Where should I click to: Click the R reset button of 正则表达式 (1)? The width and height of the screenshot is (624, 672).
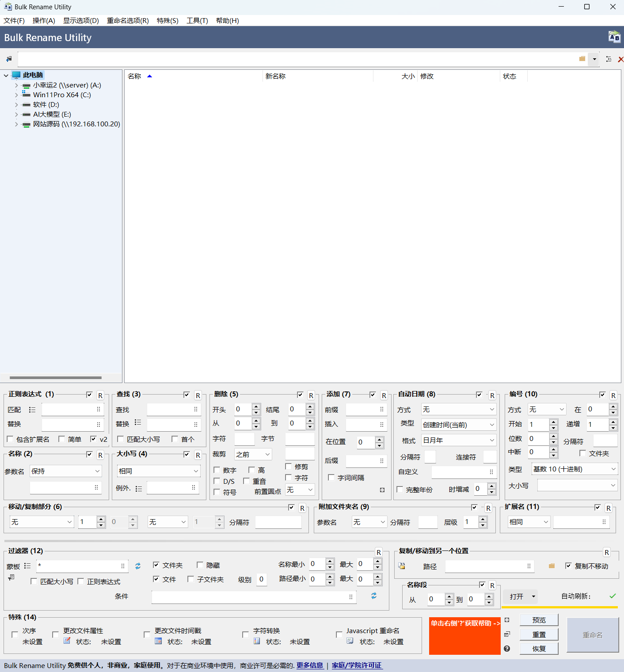click(x=100, y=395)
